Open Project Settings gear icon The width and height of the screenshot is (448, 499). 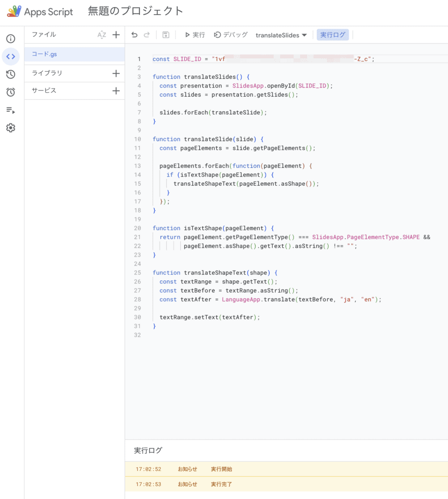pos(10,128)
